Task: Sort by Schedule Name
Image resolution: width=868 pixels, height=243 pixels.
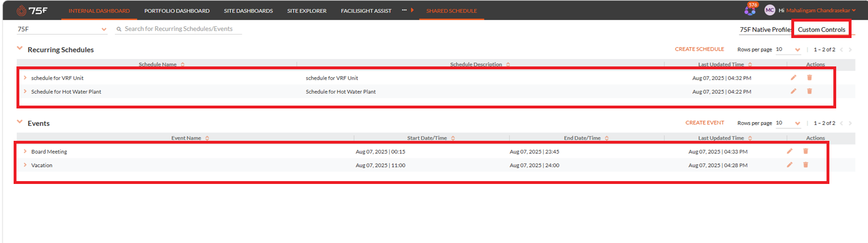Action: click(x=182, y=65)
